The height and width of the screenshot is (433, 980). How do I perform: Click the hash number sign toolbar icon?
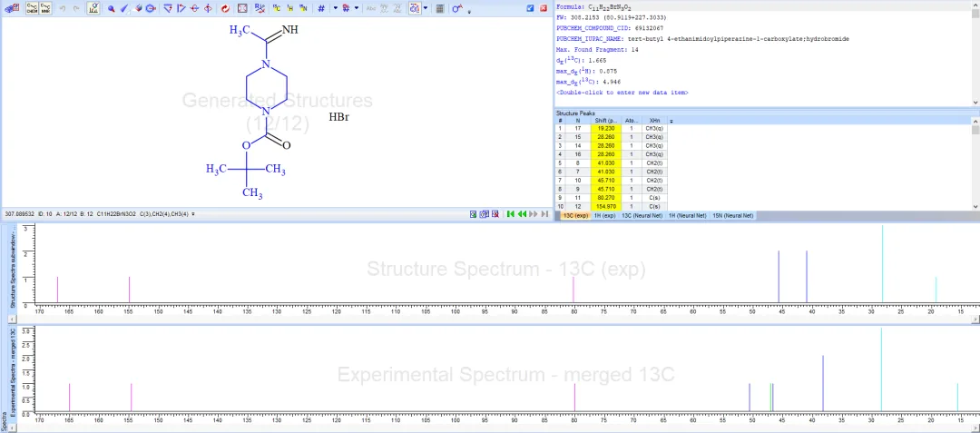(x=320, y=9)
